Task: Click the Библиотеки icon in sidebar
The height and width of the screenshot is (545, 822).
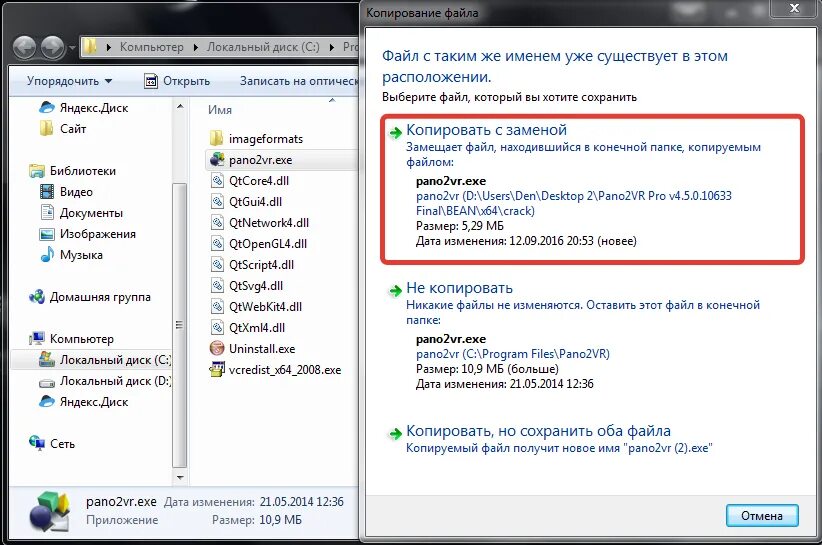Action: (37, 171)
